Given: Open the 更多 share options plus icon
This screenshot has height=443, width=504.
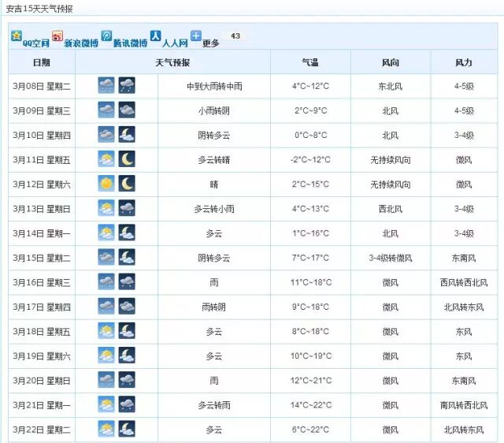Looking at the screenshot, I should pyautogui.click(x=196, y=36).
